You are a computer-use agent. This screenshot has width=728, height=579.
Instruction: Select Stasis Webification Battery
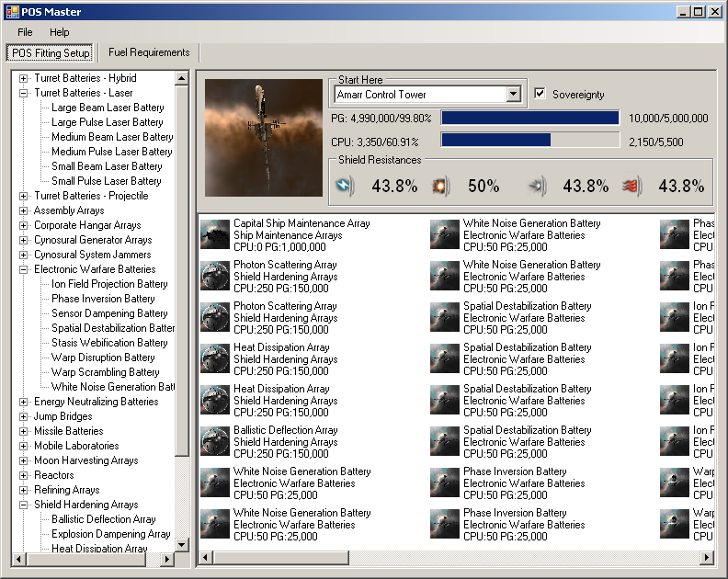(109, 343)
